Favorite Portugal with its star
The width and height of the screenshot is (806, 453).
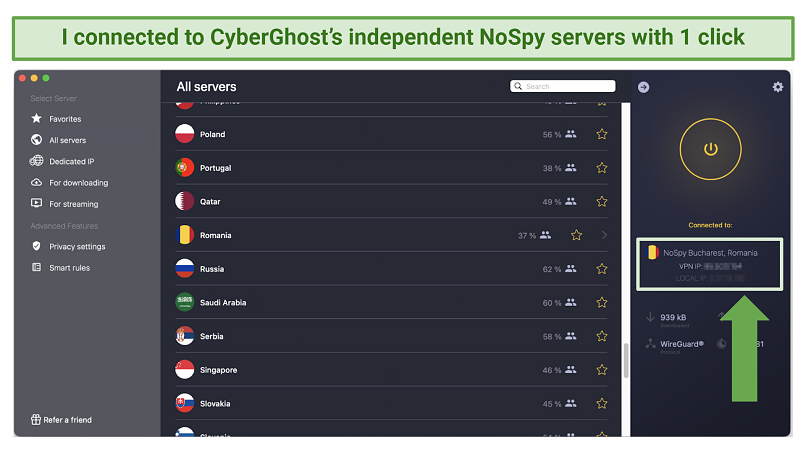(602, 168)
